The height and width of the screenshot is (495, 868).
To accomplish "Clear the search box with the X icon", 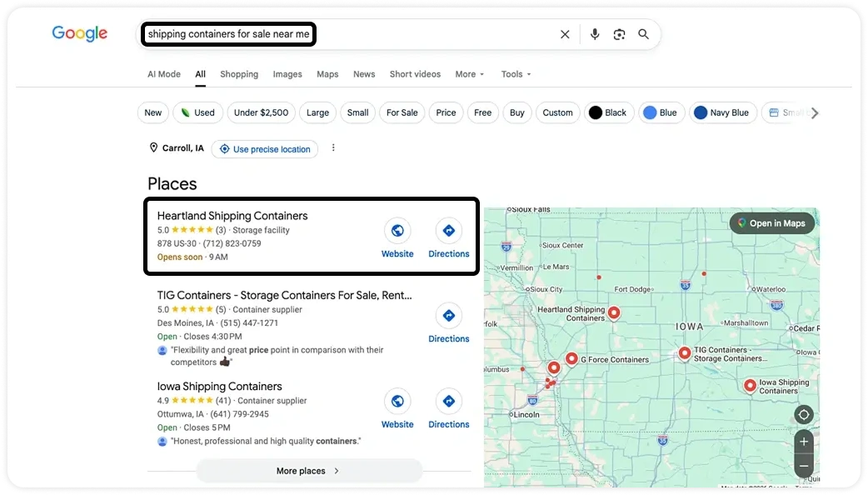I will coord(565,34).
